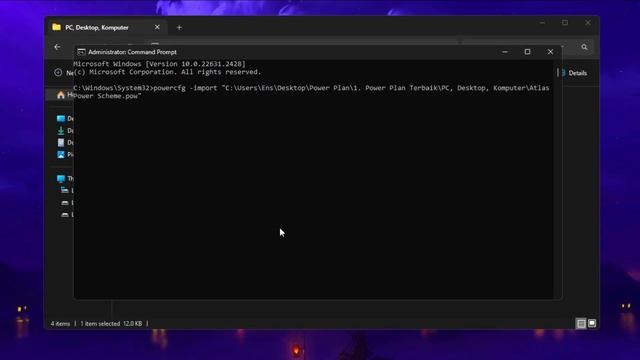Click '1 item selected 12.0 KB' status text

(111, 324)
